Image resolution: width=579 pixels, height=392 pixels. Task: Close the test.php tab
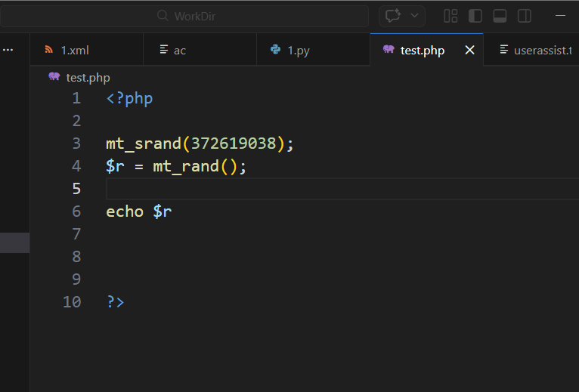(469, 51)
